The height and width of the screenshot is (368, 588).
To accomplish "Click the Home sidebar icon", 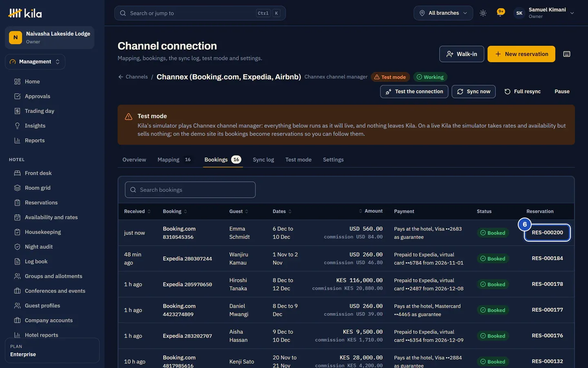I will pos(17,81).
